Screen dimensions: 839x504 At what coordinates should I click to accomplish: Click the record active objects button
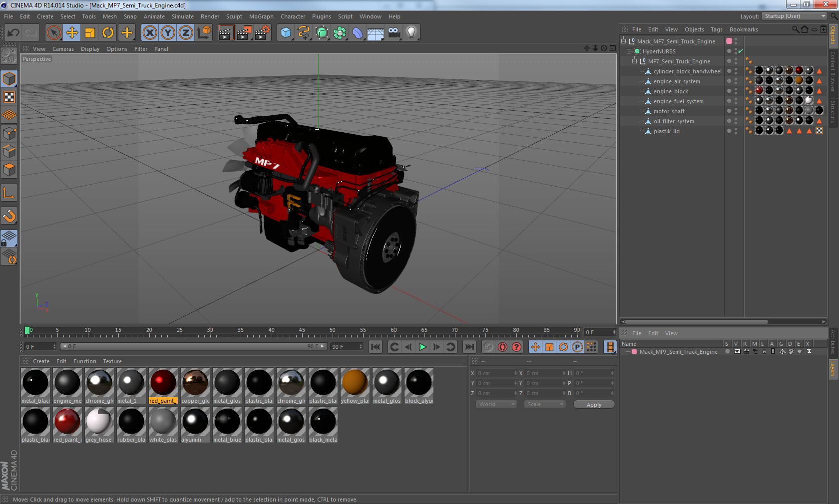click(x=488, y=347)
